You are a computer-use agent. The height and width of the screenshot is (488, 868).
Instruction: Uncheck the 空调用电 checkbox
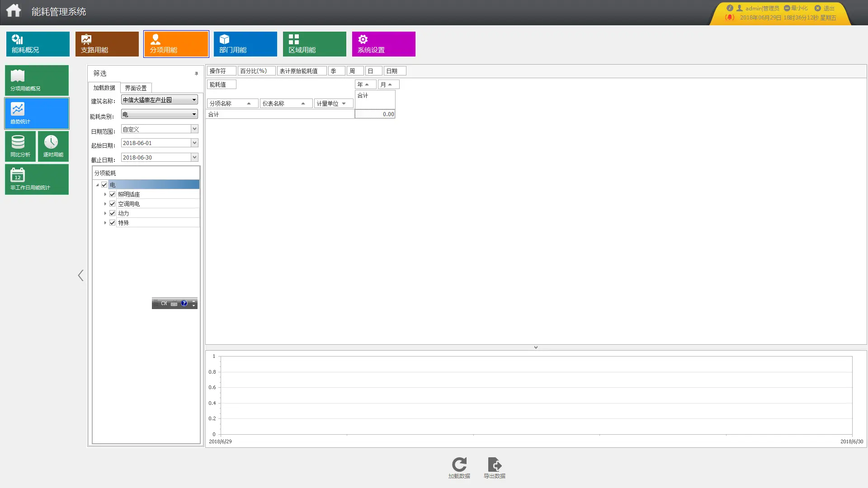[x=113, y=204]
